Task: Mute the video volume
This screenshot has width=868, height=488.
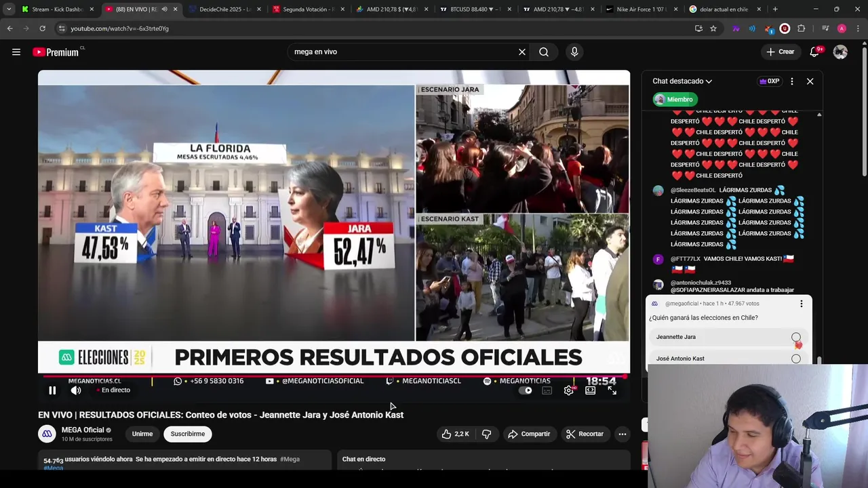Action: [76, 390]
